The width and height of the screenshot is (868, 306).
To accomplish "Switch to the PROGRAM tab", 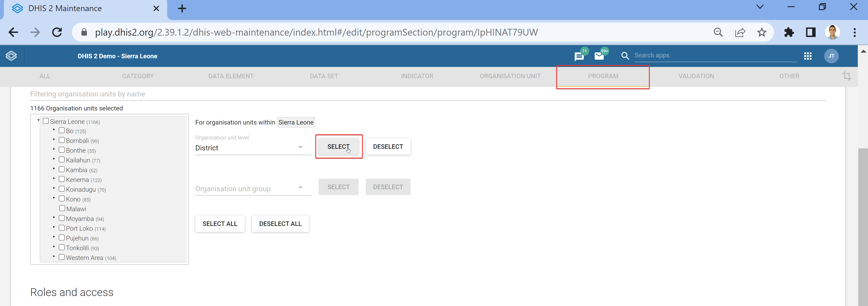I will [603, 76].
